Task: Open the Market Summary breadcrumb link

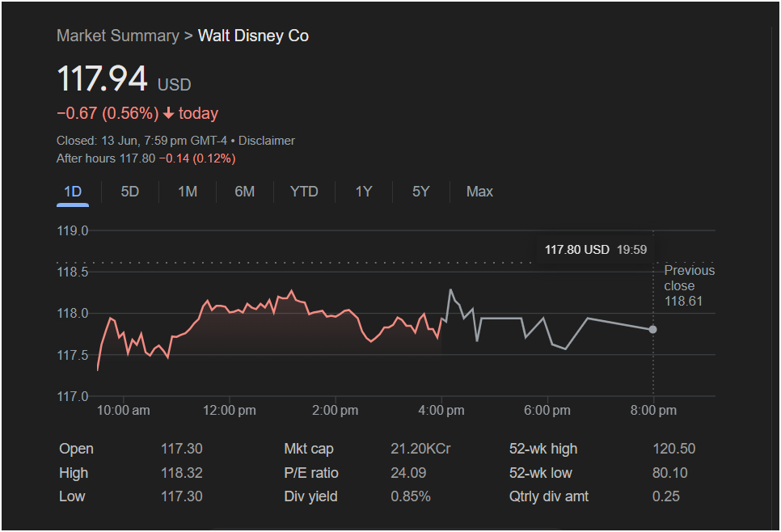Action: [x=117, y=36]
